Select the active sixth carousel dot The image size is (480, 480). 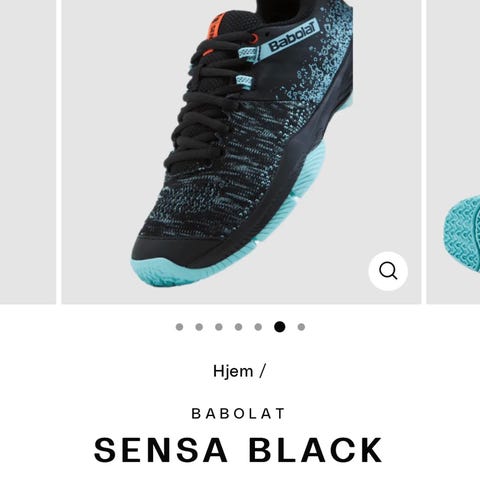point(280,327)
